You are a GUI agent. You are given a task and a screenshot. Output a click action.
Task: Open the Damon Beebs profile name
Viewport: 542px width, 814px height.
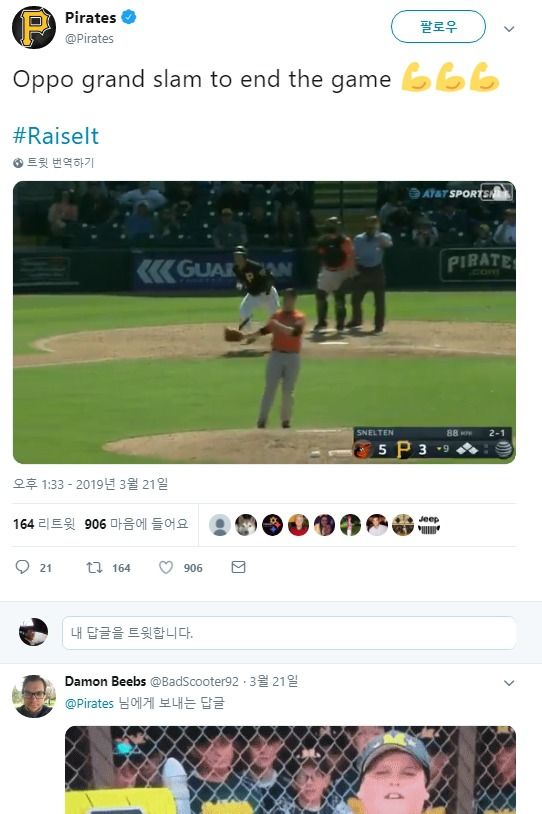[105, 681]
